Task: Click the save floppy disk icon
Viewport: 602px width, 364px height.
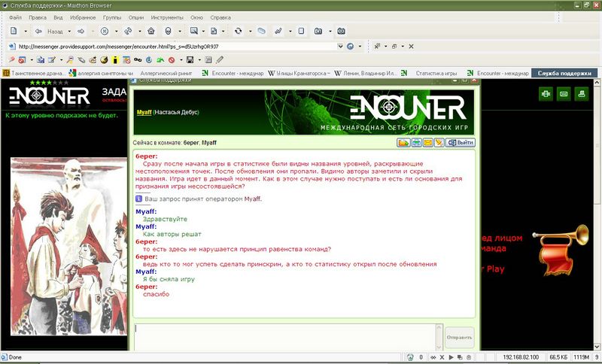Action: 190,60
